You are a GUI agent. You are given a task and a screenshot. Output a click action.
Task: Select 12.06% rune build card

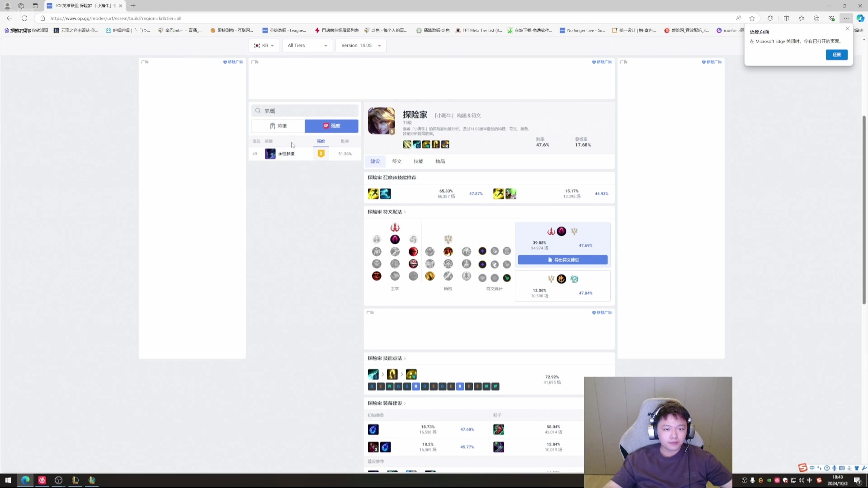click(x=562, y=286)
